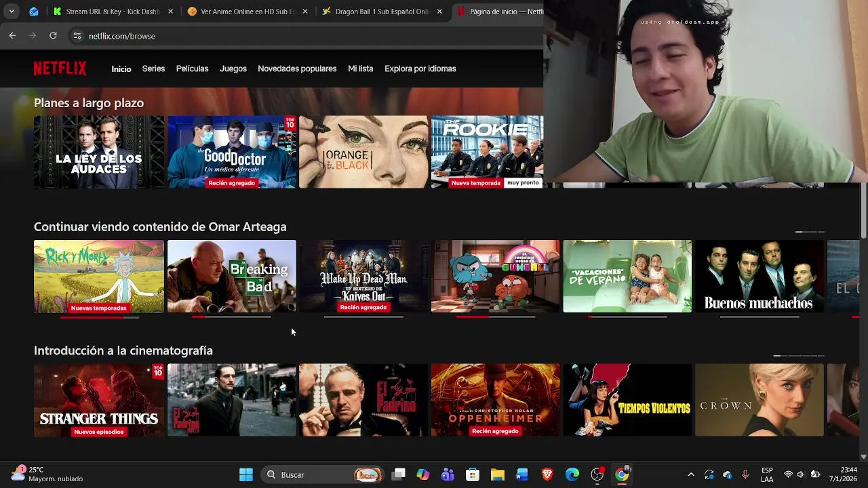Open Novedades populares in Netflix navigation
The width and height of the screenshot is (868, 488).
pyautogui.click(x=297, y=68)
